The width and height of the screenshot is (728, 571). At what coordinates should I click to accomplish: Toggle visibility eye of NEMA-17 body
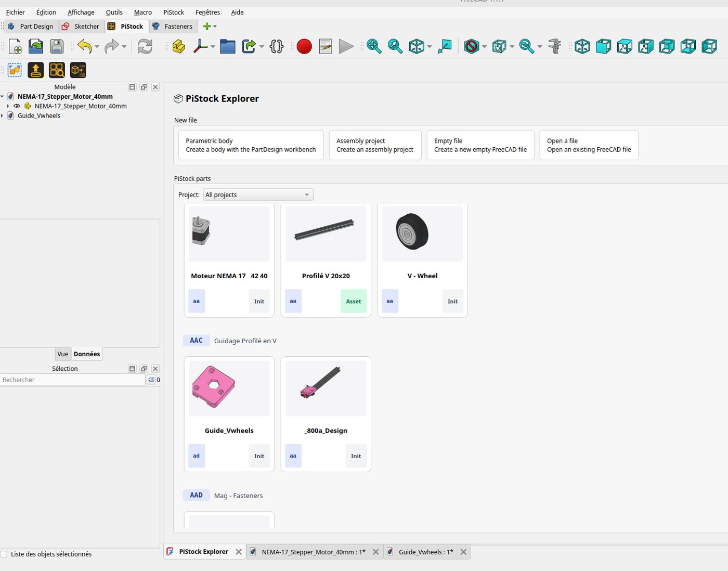pos(17,106)
